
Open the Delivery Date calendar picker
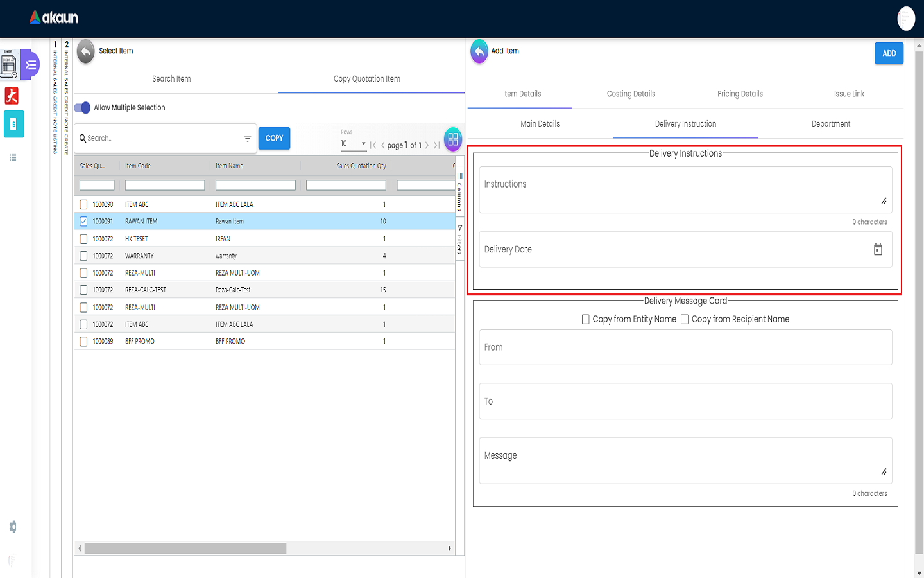tap(878, 249)
